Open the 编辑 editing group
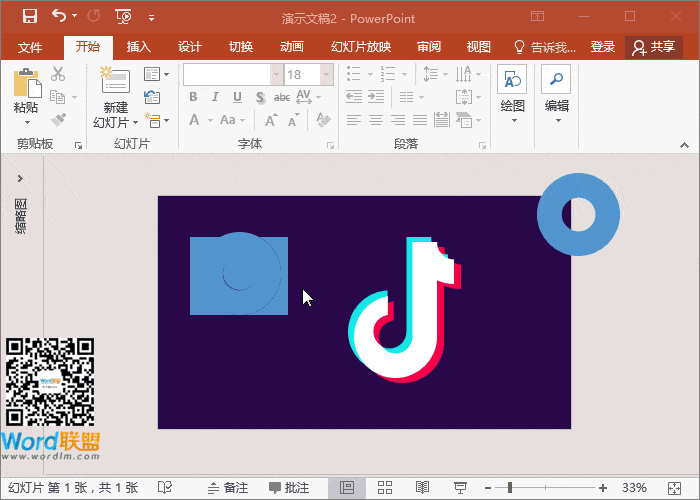 click(x=556, y=95)
